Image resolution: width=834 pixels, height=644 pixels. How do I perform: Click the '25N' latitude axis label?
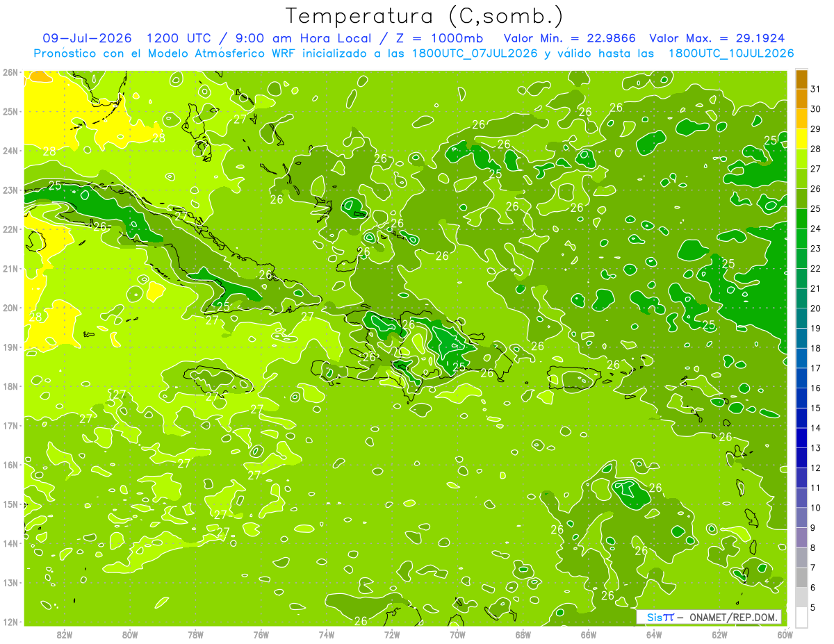pos(10,111)
